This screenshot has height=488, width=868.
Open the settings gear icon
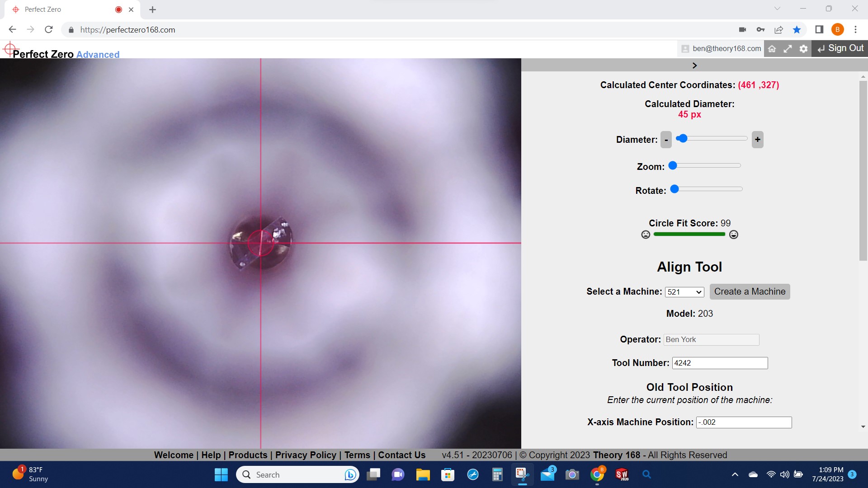tap(804, 48)
